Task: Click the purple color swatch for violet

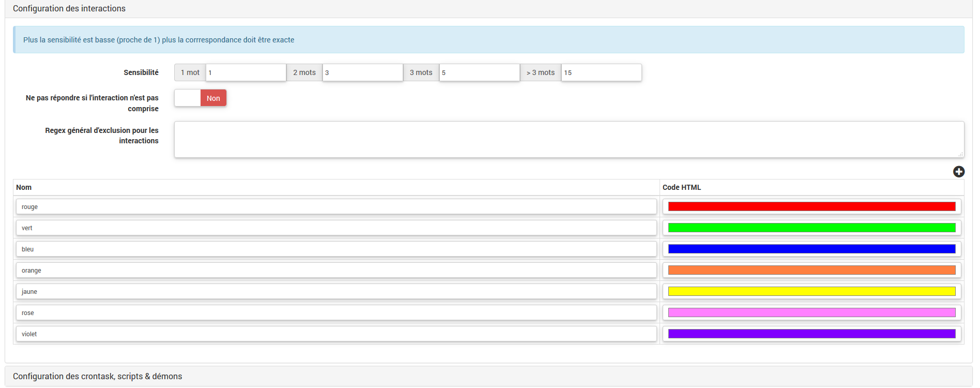Action: [811, 334]
